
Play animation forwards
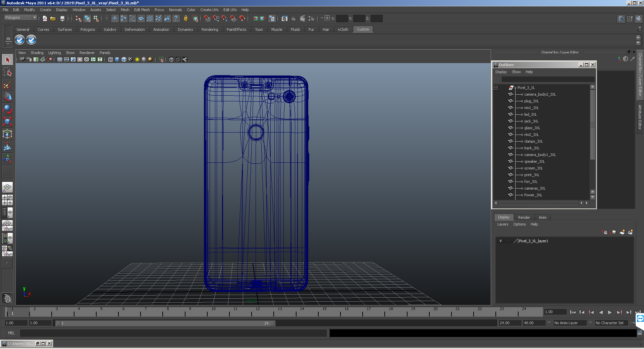pyautogui.click(x=610, y=312)
